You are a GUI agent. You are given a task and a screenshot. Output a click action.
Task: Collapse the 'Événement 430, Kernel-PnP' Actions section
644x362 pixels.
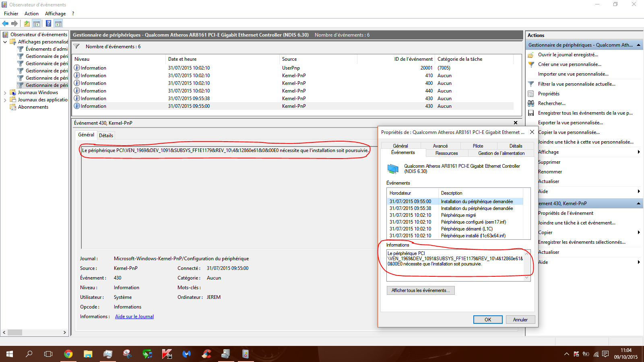[638, 204]
